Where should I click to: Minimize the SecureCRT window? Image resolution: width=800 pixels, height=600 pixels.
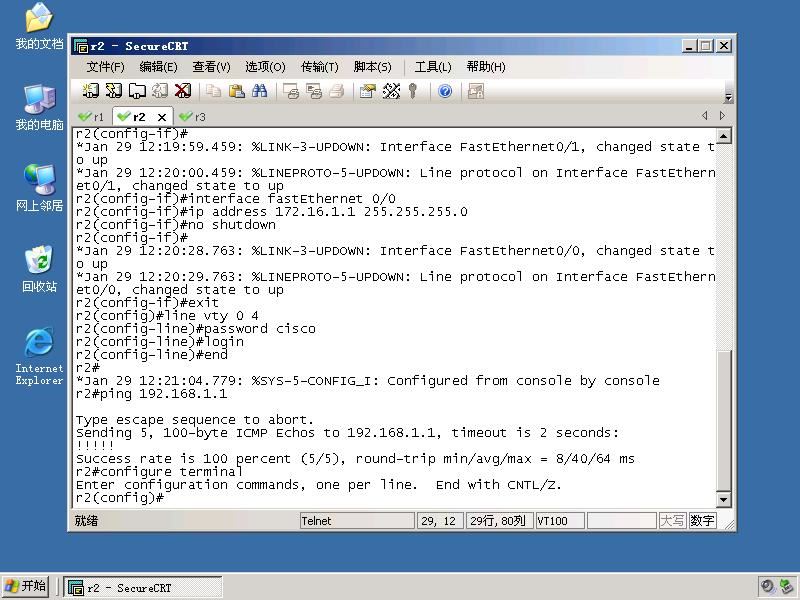[689, 46]
